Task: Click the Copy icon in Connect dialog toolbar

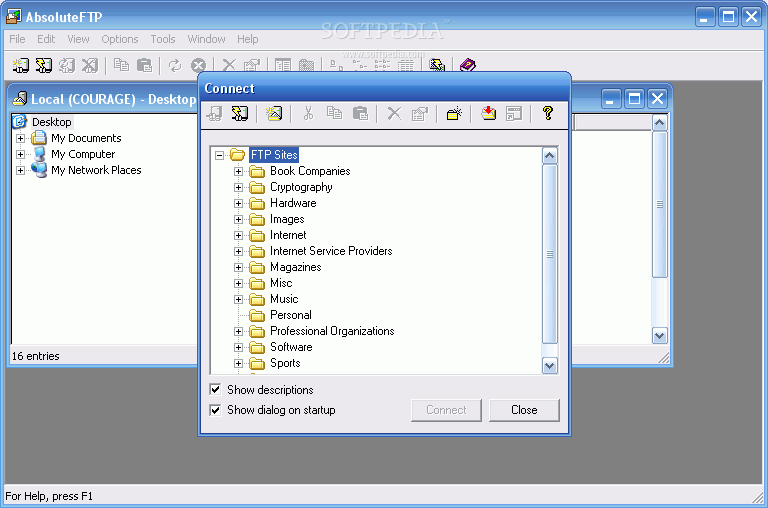Action: (335, 114)
